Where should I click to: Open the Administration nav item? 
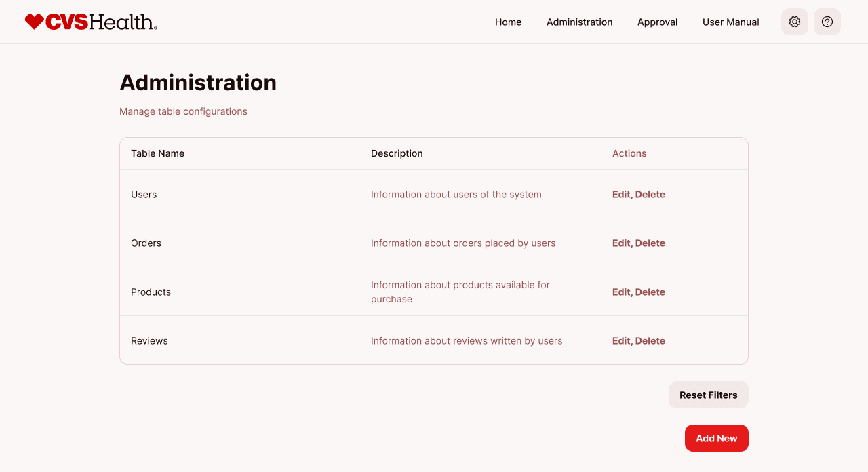[x=580, y=22]
